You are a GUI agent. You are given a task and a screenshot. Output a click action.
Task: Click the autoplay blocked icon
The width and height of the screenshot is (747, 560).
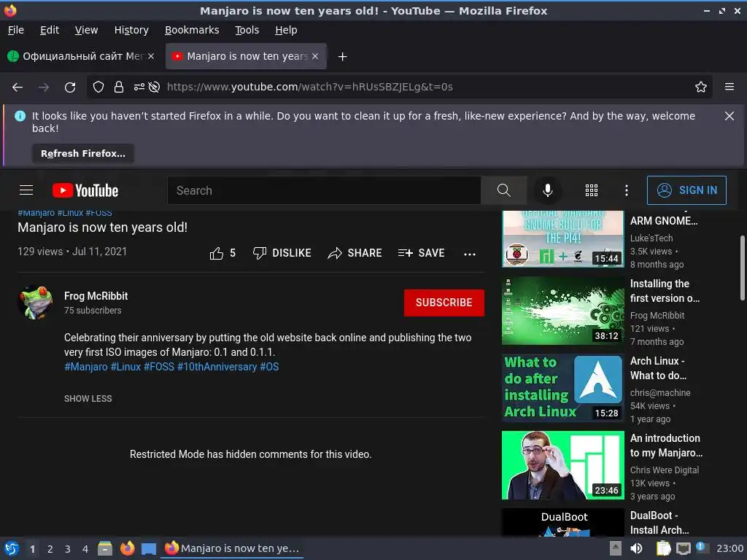(154, 87)
